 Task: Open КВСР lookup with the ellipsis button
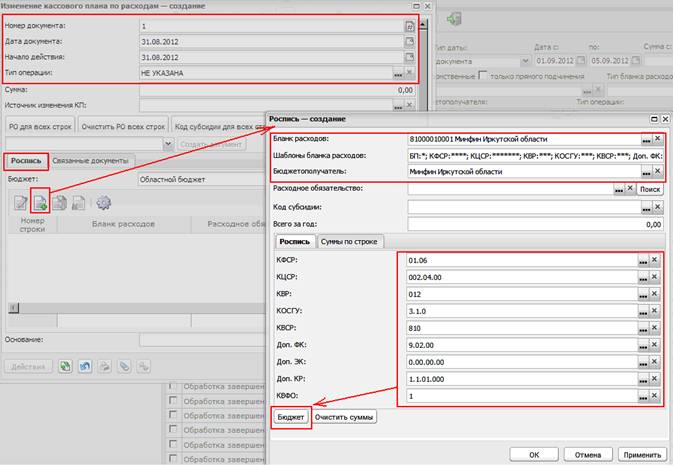(643, 328)
